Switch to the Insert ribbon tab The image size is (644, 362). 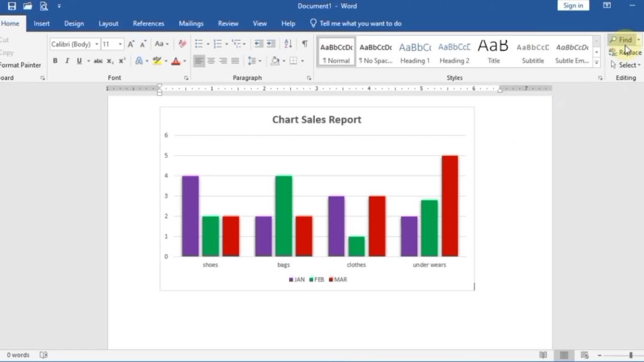pos(41,23)
